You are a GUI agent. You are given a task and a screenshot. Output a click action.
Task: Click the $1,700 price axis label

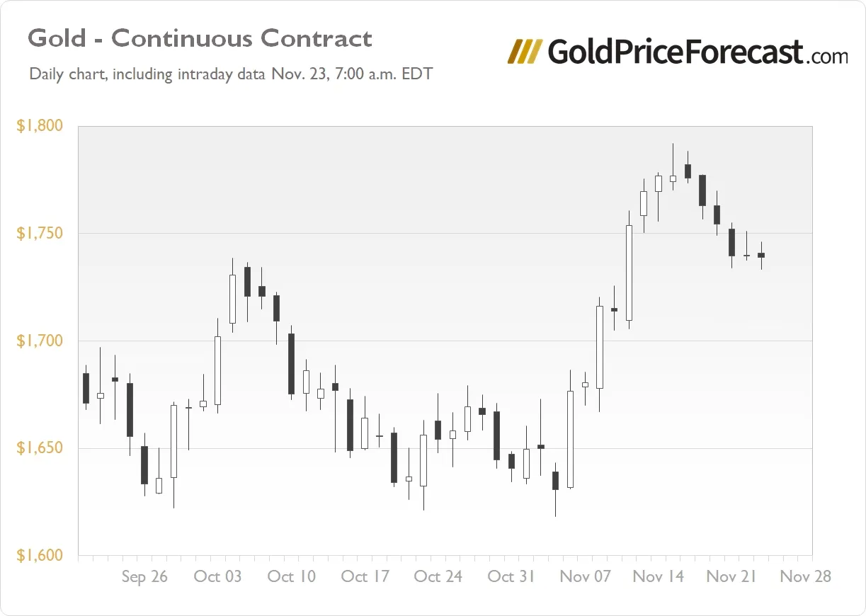click(40, 341)
